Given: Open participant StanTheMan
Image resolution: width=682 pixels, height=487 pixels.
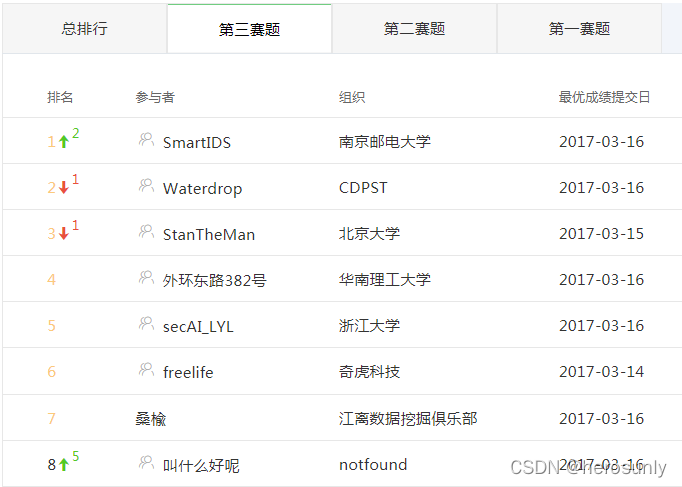Looking at the screenshot, I should [x=209, y=235].
